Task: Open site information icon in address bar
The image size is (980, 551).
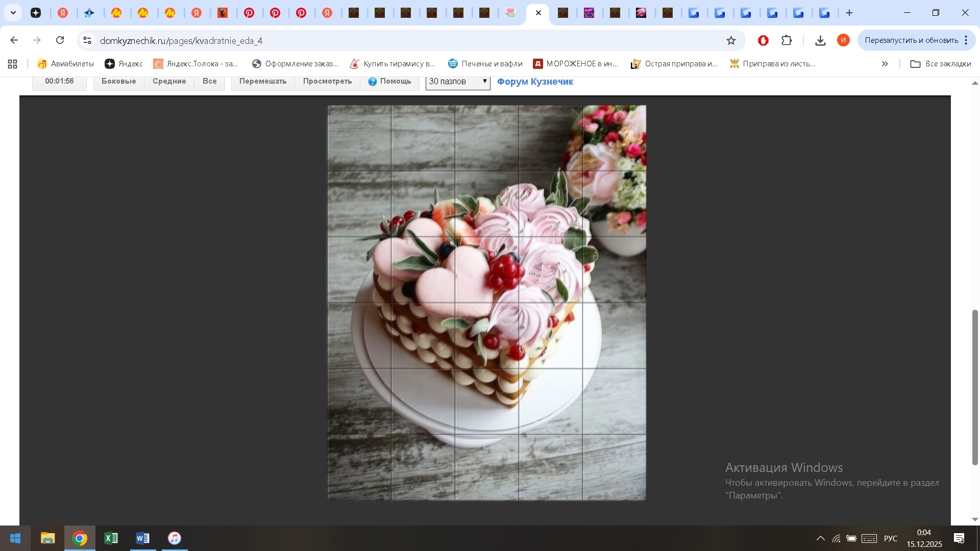Action: (87, 40)
